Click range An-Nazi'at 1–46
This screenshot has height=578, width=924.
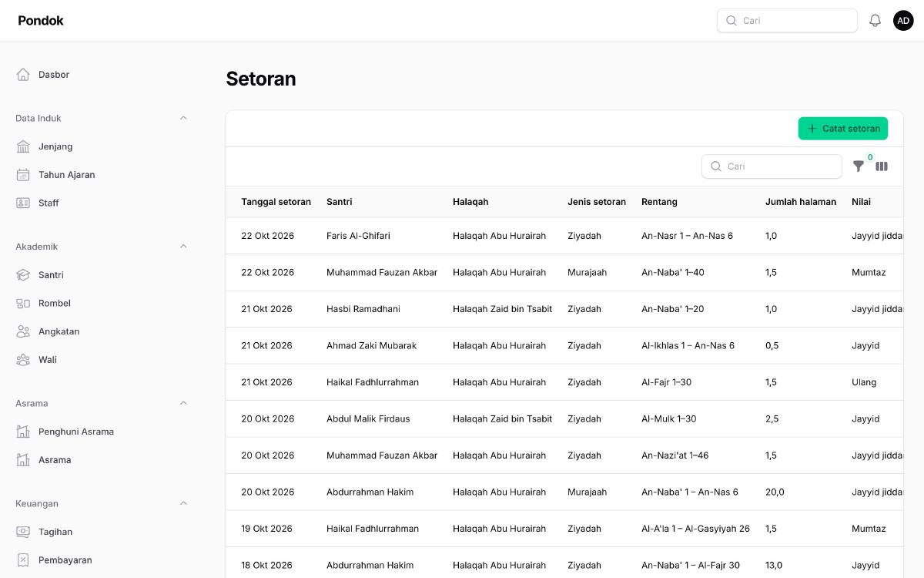tap(675, 455)
